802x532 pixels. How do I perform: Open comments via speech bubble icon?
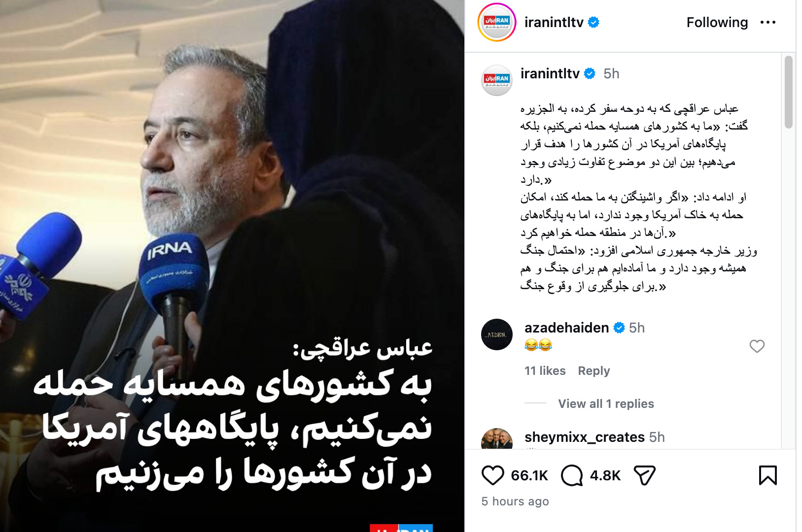(572, 475)
